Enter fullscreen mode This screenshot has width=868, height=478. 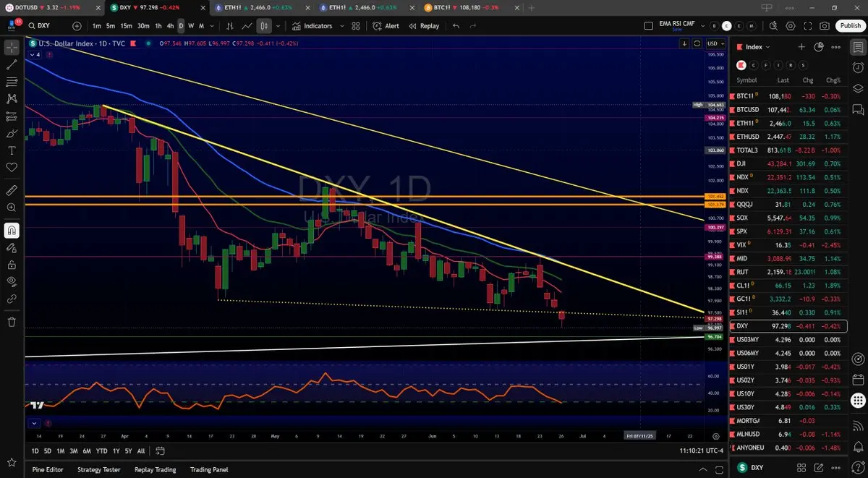tap(807, 26)
